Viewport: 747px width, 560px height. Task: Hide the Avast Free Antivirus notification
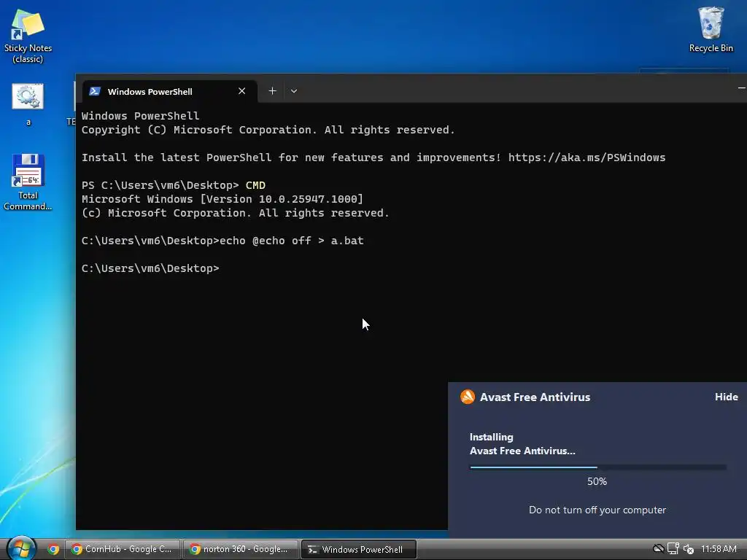726,397
